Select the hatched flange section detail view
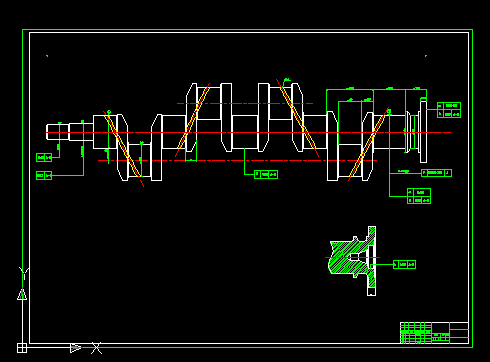 click(352, 261)
